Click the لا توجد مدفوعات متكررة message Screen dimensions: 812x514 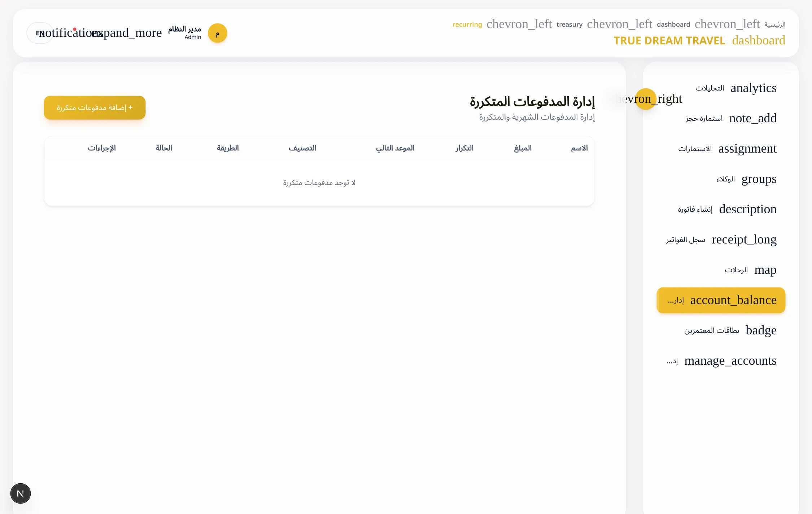(x=319, y=183)
